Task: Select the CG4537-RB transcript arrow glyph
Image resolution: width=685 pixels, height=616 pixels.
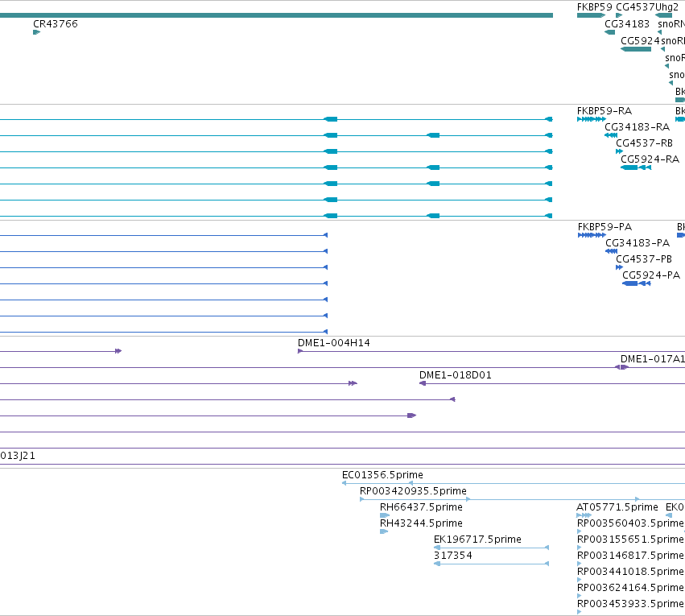Action: (x=620, y=151)
